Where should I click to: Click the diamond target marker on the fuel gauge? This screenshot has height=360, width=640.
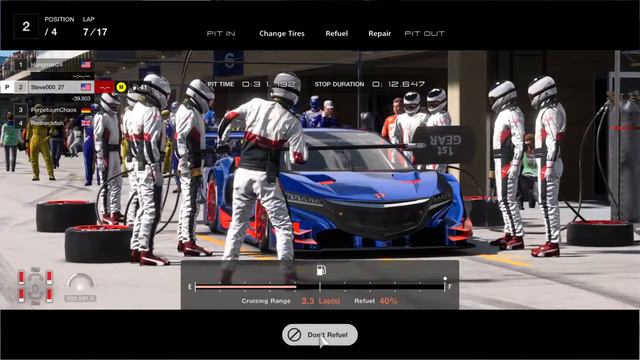click(x=445, y=279)
